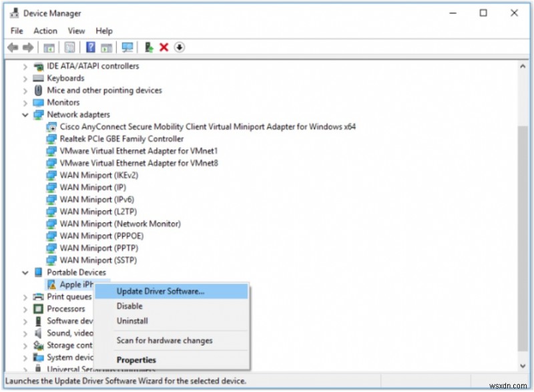Choose Properties in the context menu
Viewport: 534px width, 392px height.
click(x=172, y=360)
